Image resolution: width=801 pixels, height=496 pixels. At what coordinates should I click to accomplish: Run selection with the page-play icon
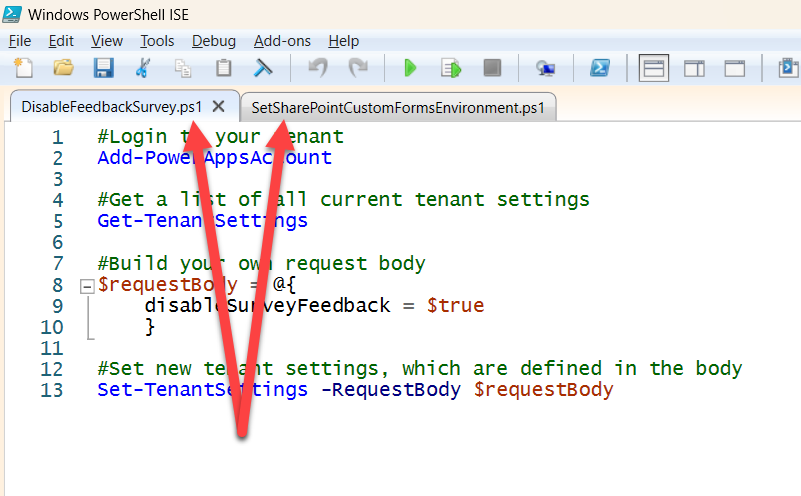[x=451, y=68]
